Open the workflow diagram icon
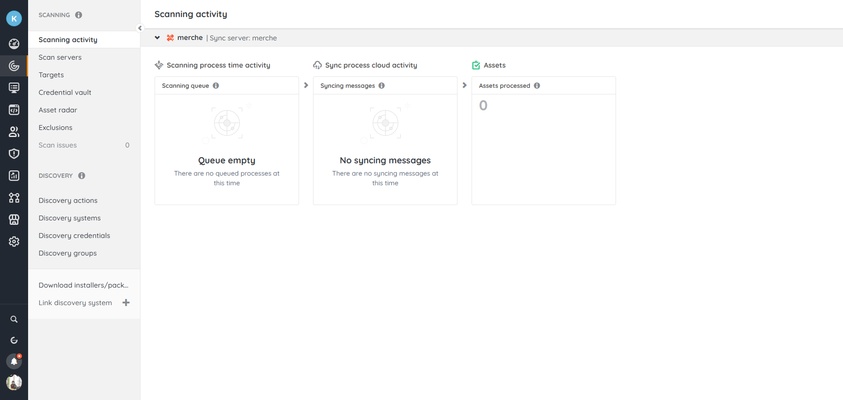Screen dimensions: 843x400 (x=14, y=198)
